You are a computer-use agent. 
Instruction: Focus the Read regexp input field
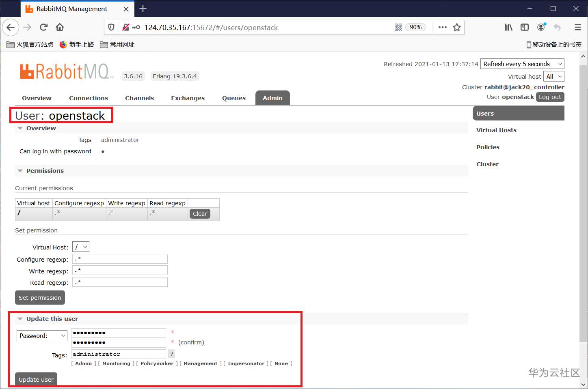point(120,282)
